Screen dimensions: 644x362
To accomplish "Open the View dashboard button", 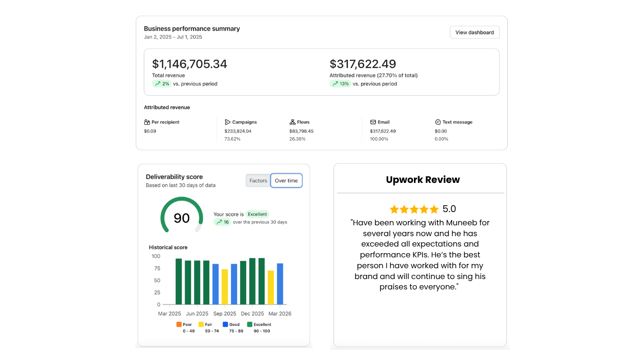I will coord(474,33).
